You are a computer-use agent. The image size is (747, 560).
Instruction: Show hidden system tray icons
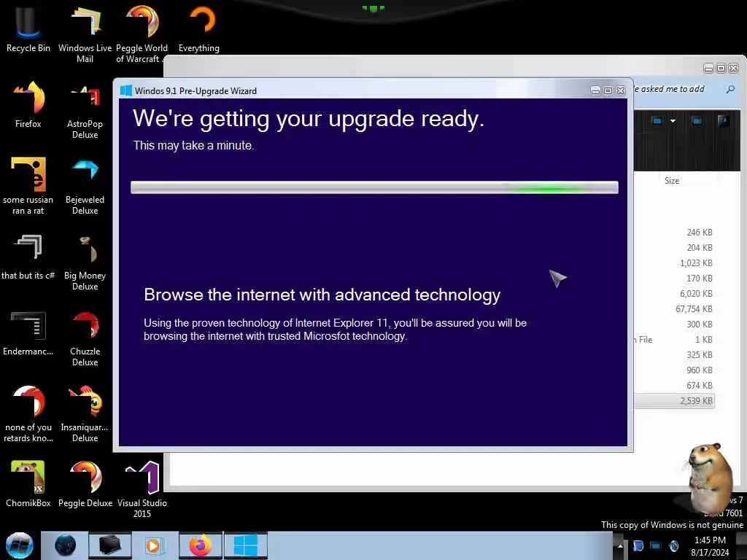tap(620, 546)
